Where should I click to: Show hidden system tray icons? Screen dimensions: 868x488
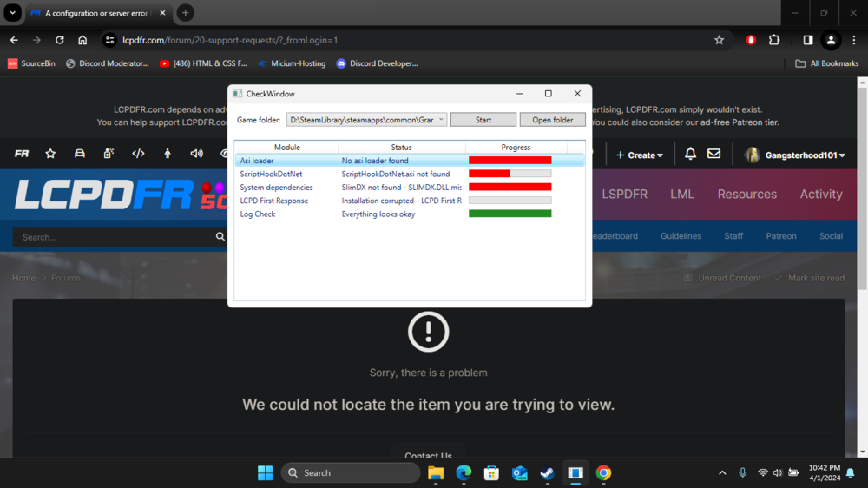(722, 473)
